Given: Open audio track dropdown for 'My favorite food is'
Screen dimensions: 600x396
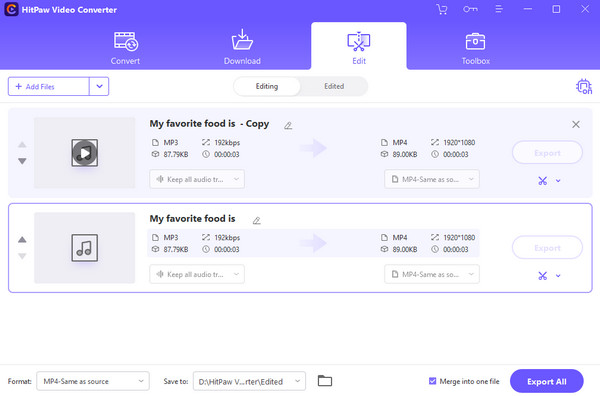Looking at the screenshot, I should pyautogui.click(x=197, y=274).
